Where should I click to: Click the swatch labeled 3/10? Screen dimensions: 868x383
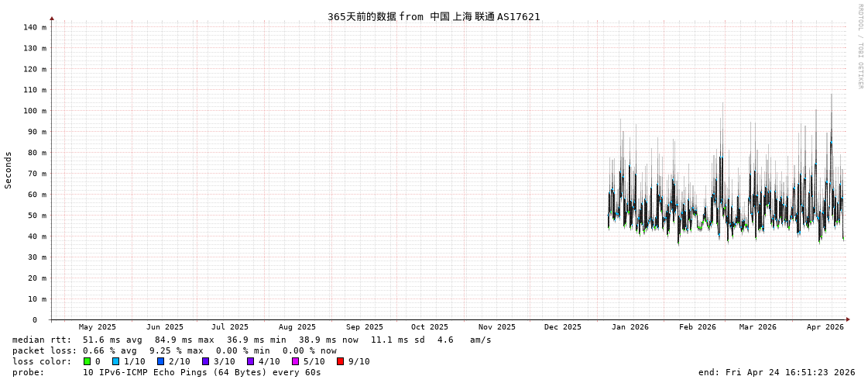206,361
